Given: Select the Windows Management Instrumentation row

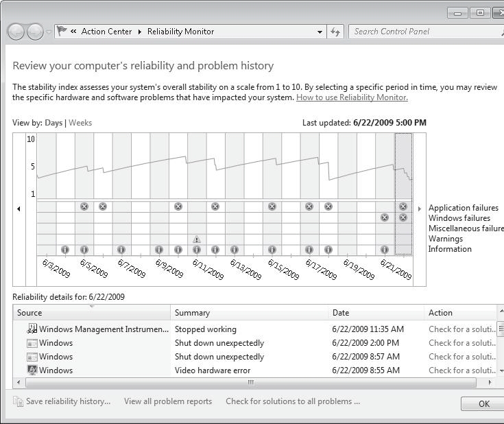Looking at the screenshot, I should coord(254,329).
